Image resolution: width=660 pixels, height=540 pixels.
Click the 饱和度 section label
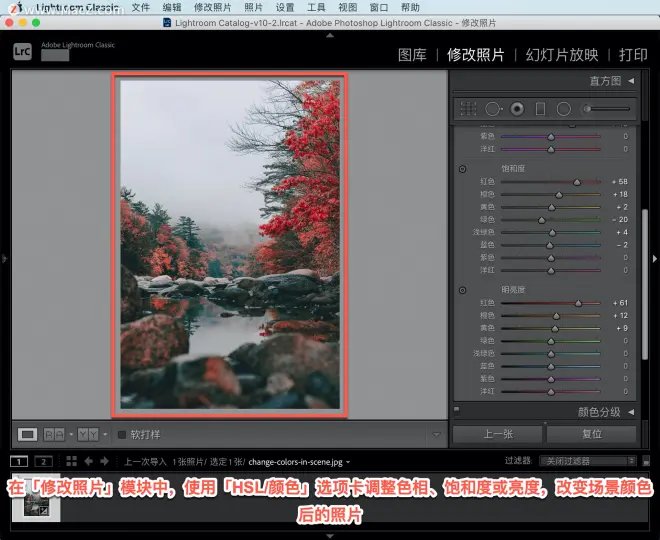513,169
